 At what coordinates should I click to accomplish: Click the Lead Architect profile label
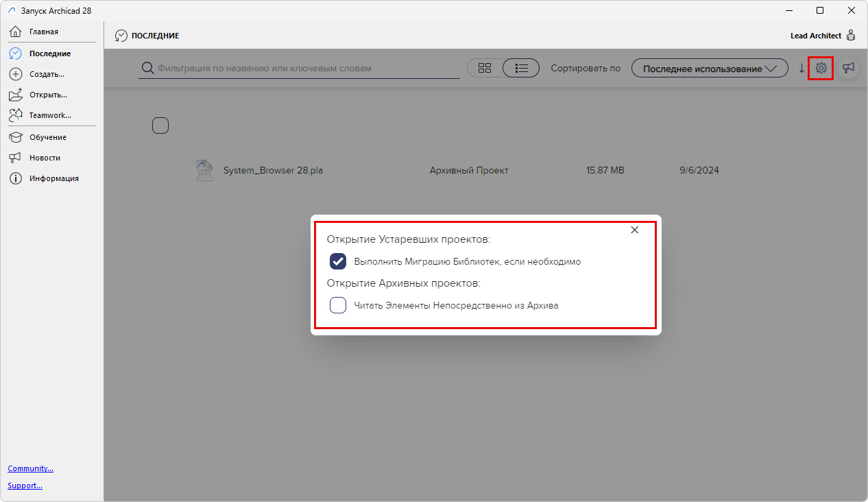816,36
